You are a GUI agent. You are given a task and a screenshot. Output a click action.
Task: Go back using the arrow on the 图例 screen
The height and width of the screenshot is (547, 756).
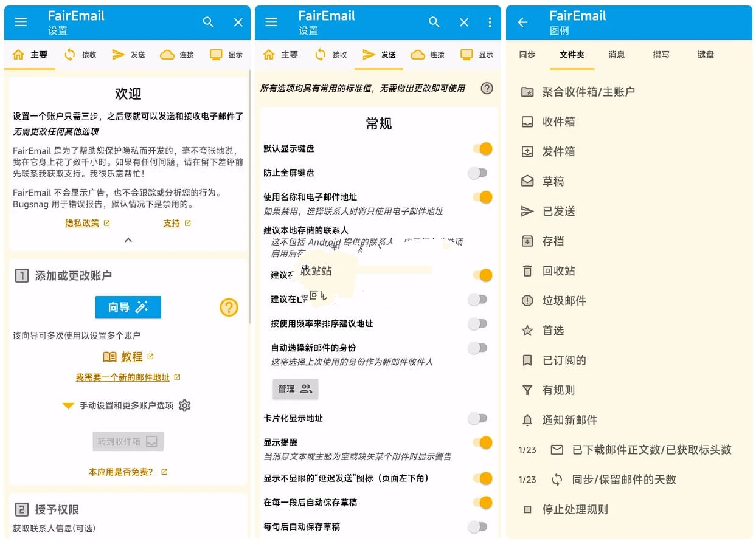(x=522, y=22)
